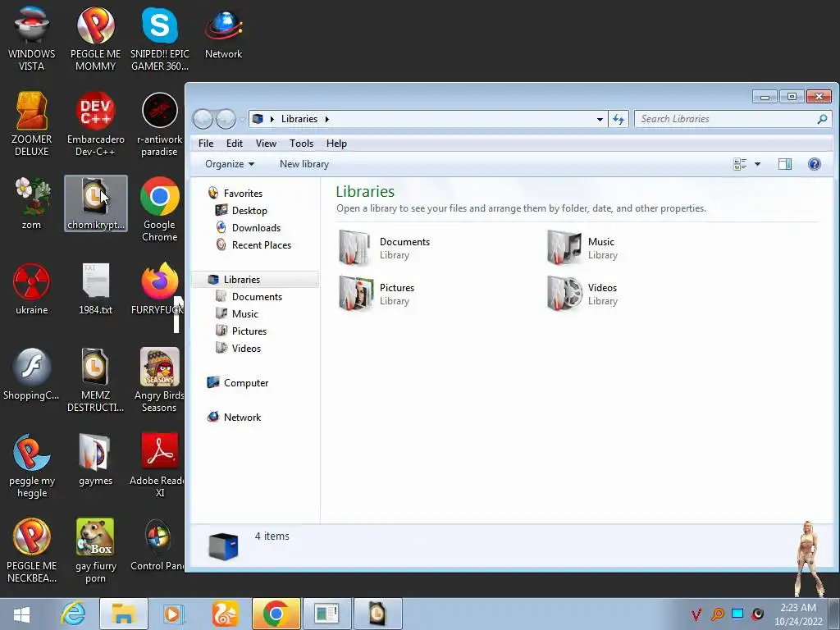Open the Documents library
This screenshot has width=840, height=630.
(385, 248)
